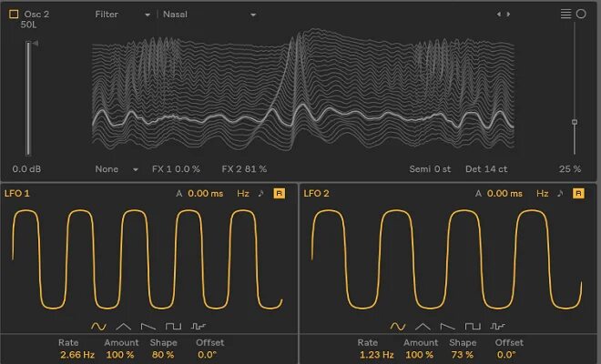Click LFO 1 Shape value 80 %
This screenshot has width=601, height=364.
click(163, 355)
